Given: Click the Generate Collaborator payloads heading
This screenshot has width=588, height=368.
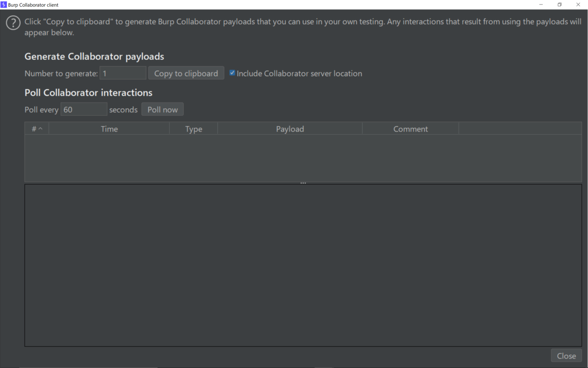Looking at the screenshot, I should point(94,56).
